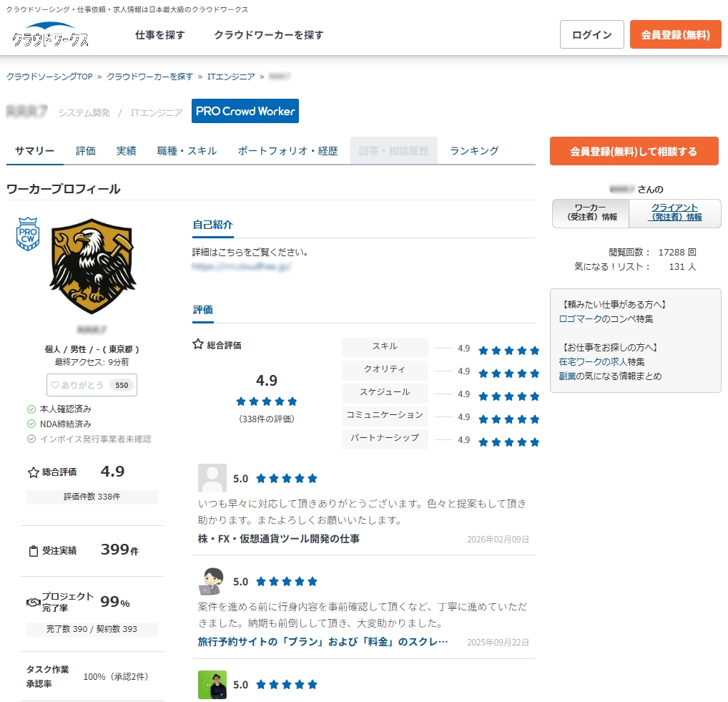This screenshot has width=728, height=702.
Task: Click the check icon beside NDA締結済み
Action: pyautogui.click(x=31, y=424)
